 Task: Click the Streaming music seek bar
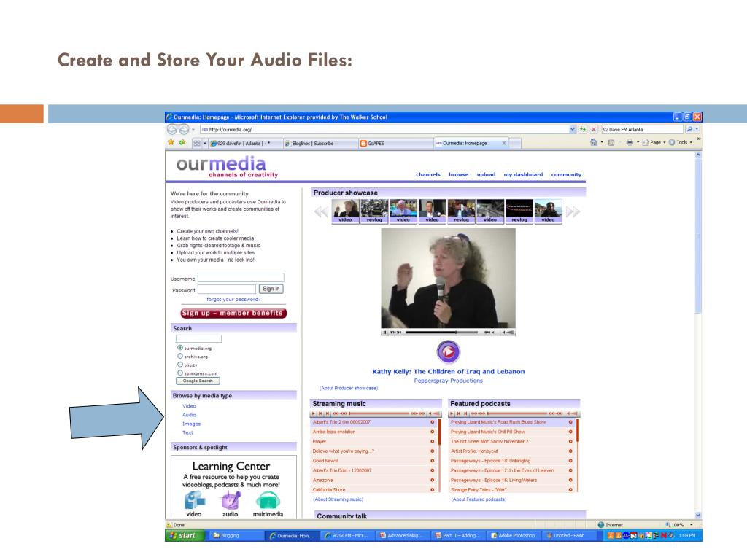tap(379, 414)
